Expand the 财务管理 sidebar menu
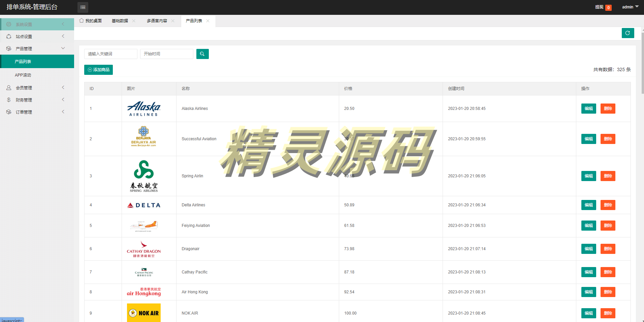 [37, 100]
